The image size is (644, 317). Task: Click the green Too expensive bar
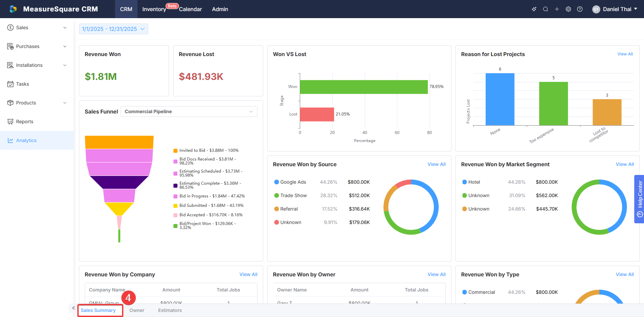[554, 103]
